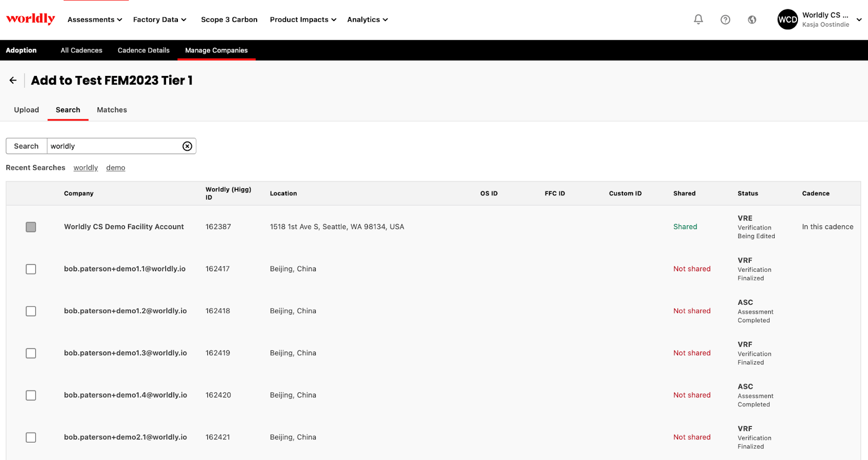868x460 pixels.
Task: Click Higg ID 162419
Action: point(218,353)
